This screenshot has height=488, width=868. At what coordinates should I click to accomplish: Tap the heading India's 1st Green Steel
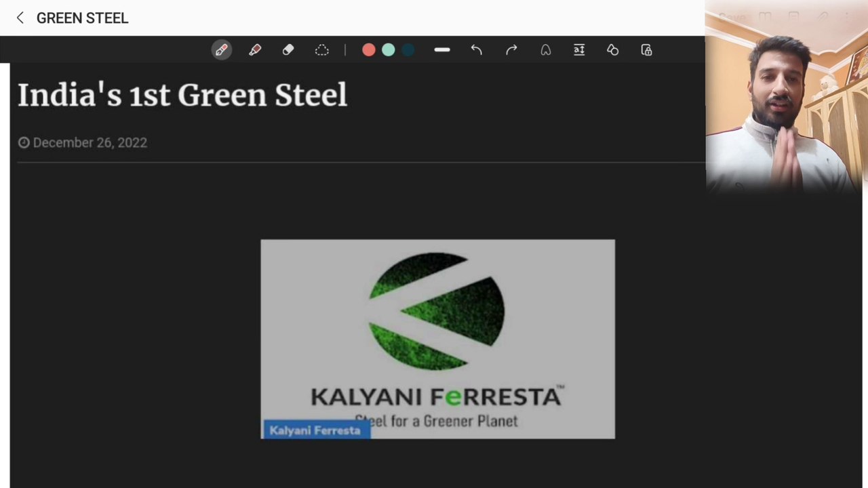coord(182,95)
